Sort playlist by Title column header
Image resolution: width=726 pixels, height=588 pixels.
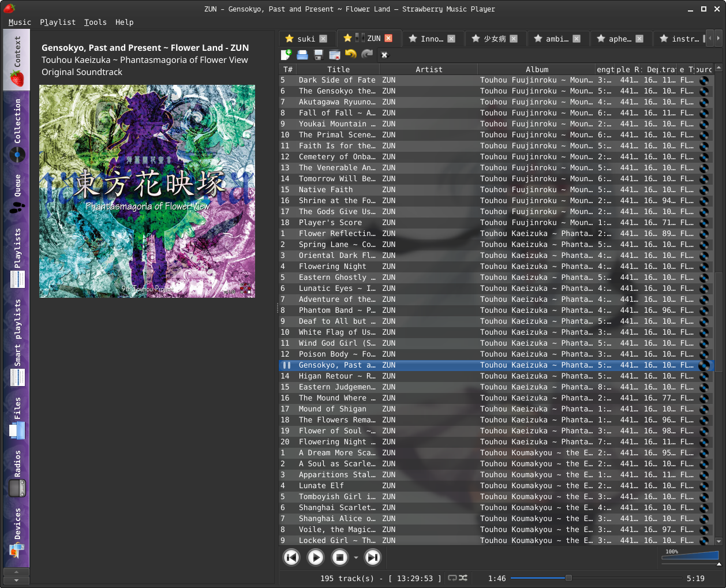click(x=338, y=69)
